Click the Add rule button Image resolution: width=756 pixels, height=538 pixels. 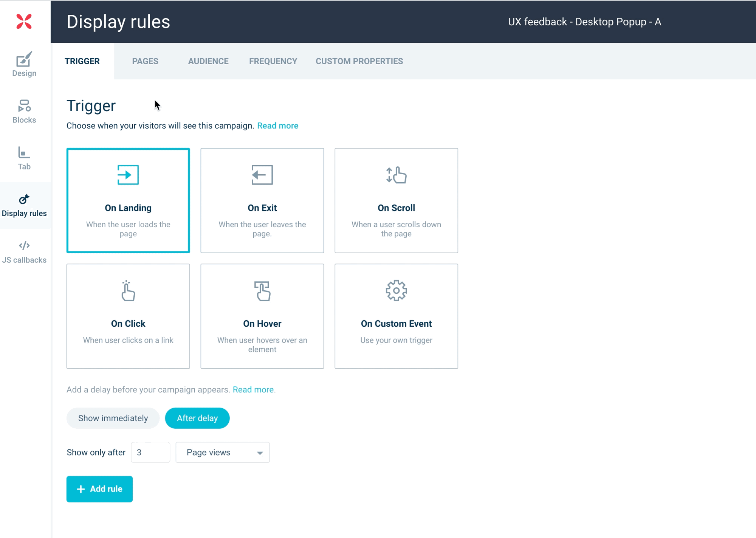99,489
